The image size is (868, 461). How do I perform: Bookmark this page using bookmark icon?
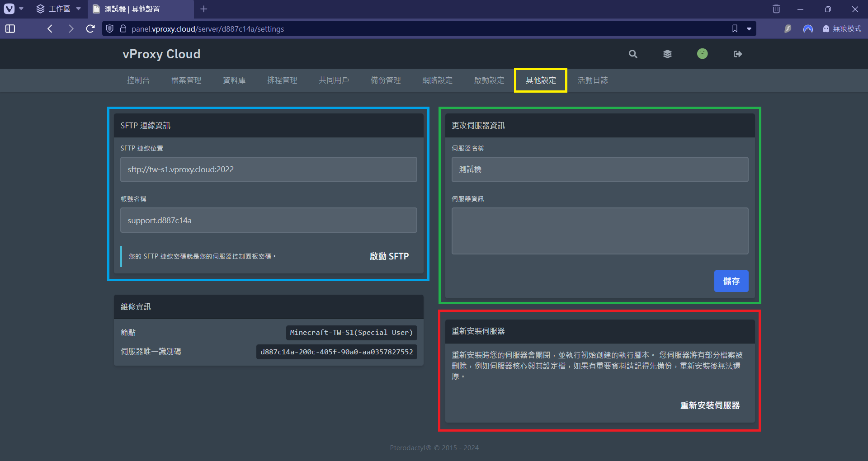tap(735, 29)
